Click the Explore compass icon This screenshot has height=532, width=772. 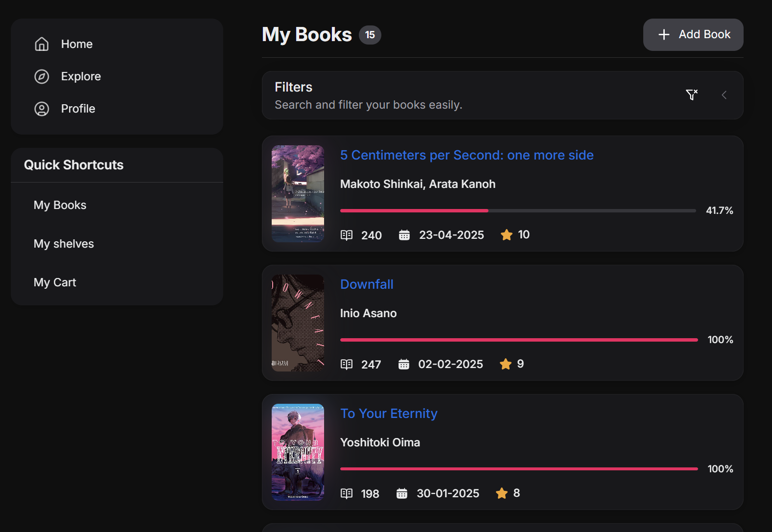pyautogui.click(x=42, y=76)
